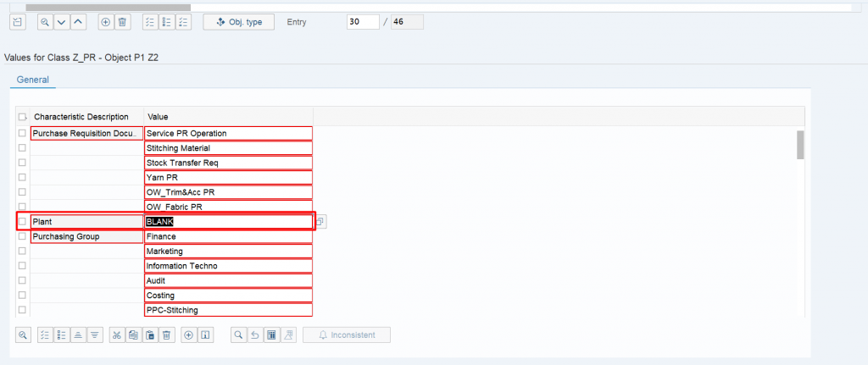Select the Information Techno value cell

(229, 266)
